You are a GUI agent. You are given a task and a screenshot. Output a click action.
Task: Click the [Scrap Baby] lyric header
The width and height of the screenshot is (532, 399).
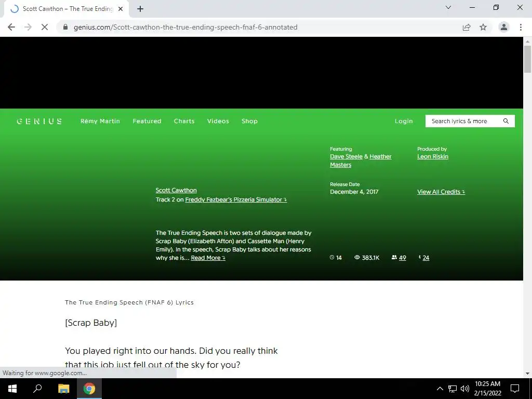click(91, 323)
